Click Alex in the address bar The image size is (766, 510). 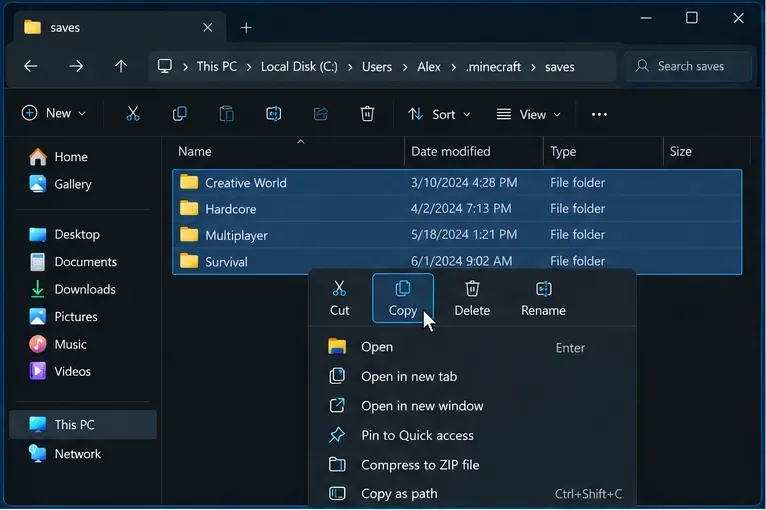point(429,66)
